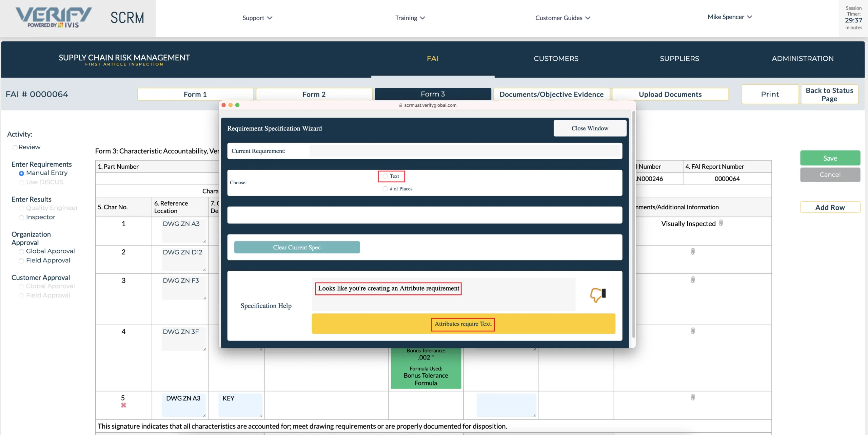Switch to Form 2 tab
Viewport: 868px width, 435px height.
click(314, 94)
